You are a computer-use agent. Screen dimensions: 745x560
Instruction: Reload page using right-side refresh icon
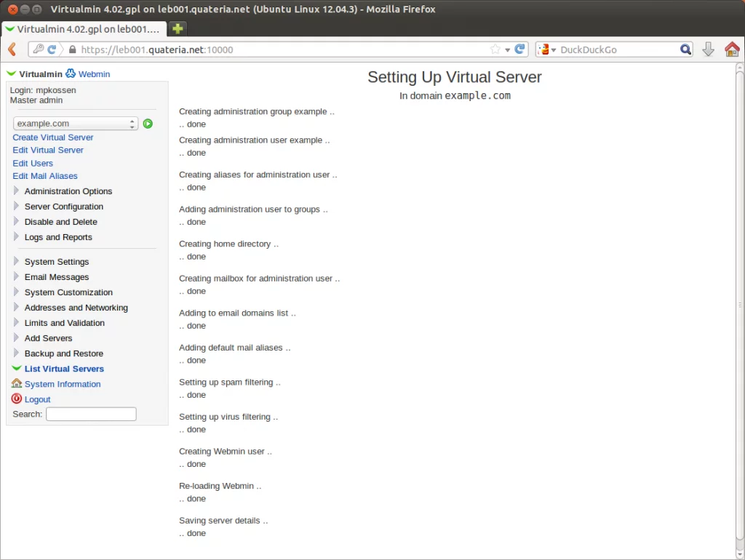point(519,49)
